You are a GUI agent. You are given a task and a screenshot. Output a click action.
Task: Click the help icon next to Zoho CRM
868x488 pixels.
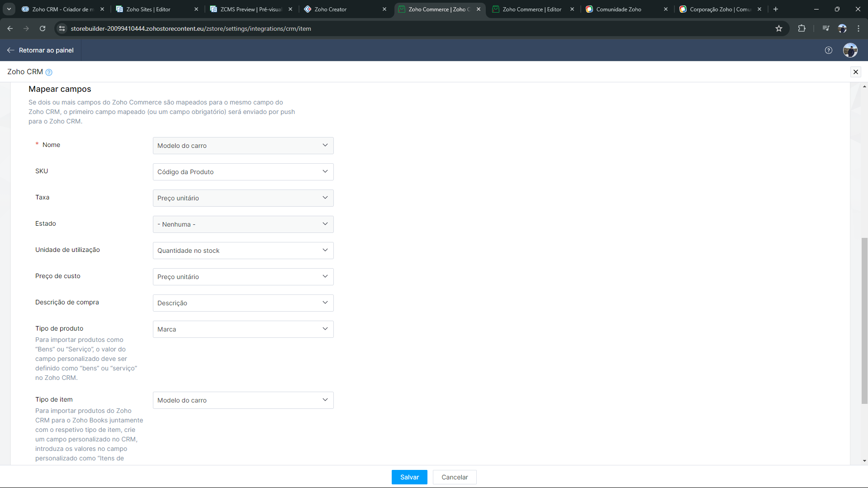point(49,72)
